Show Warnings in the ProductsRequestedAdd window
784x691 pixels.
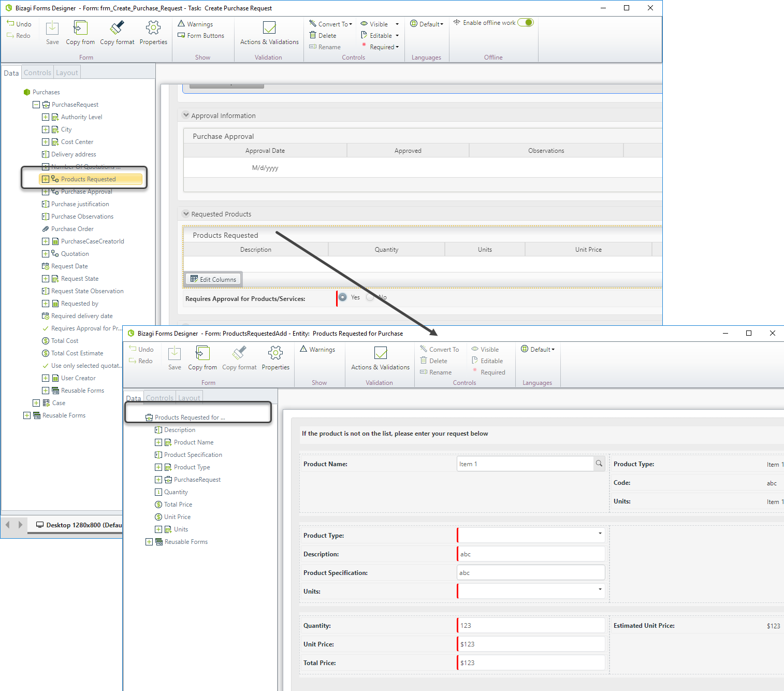click(x=317, y=350)
